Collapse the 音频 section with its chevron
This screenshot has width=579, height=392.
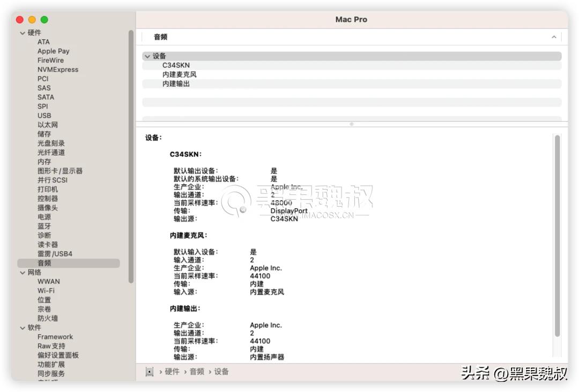(x=554, y=37)
